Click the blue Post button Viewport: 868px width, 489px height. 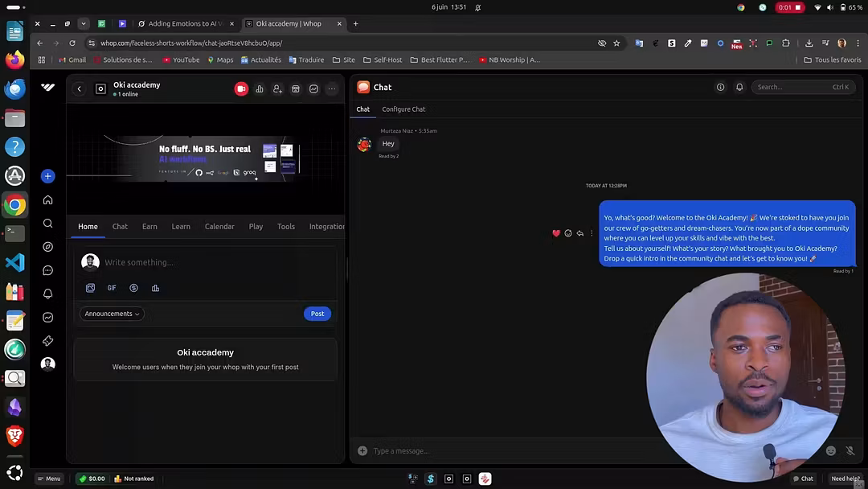click(x=317, y=314)
